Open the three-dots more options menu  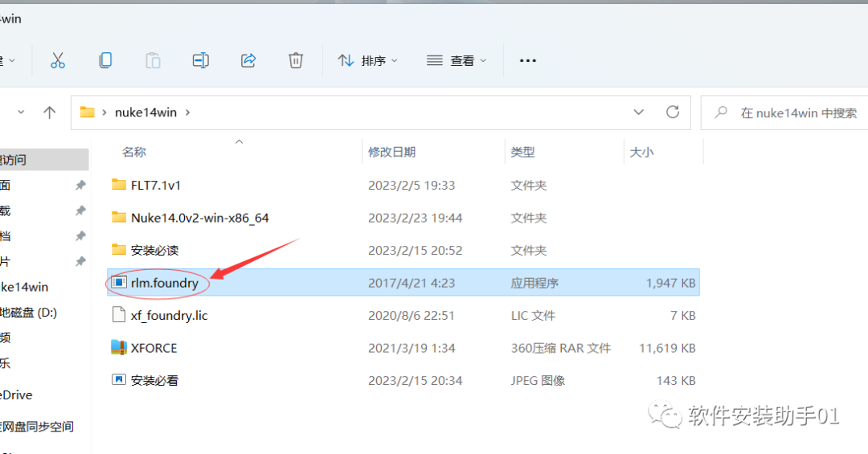pyautogui.click(x=527, y=60)
